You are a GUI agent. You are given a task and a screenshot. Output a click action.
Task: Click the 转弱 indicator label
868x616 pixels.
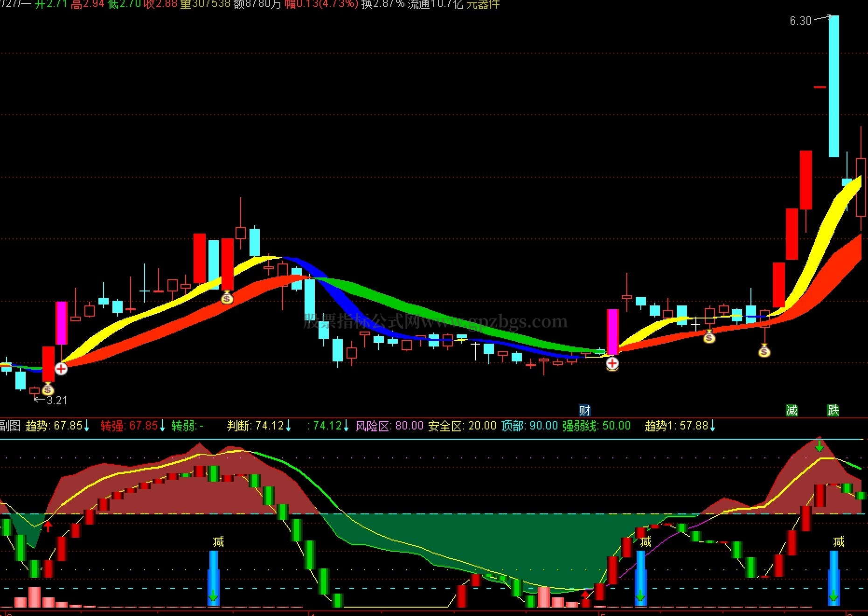pyautogui.click(x=187, y=426)
